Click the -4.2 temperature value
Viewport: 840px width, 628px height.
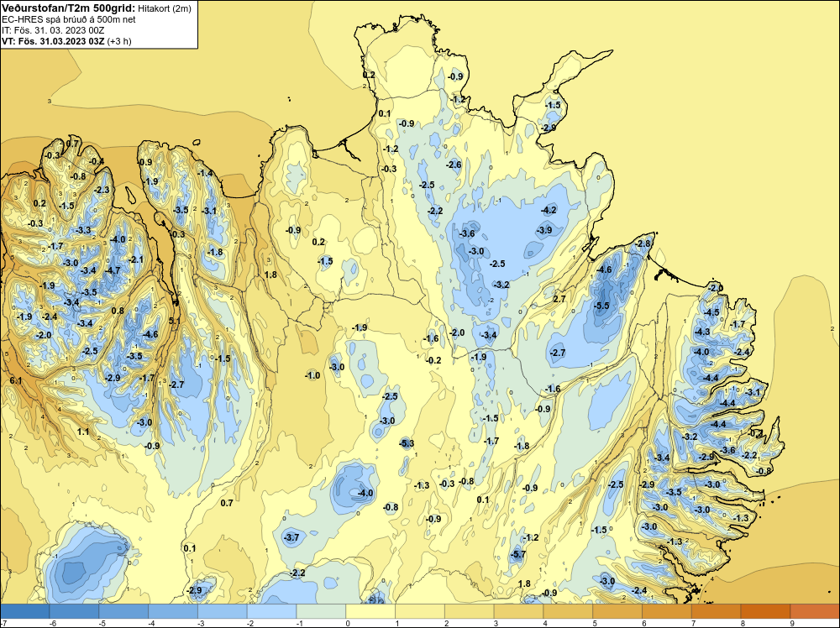tap(549, 210)
